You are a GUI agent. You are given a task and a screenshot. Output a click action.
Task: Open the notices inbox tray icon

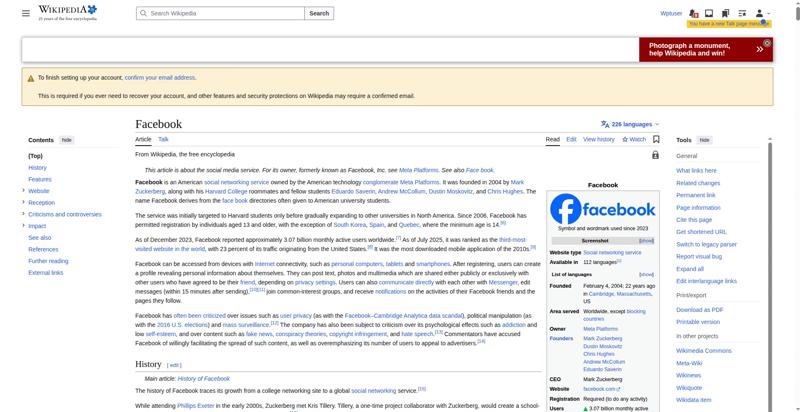[x=709, y=13]
